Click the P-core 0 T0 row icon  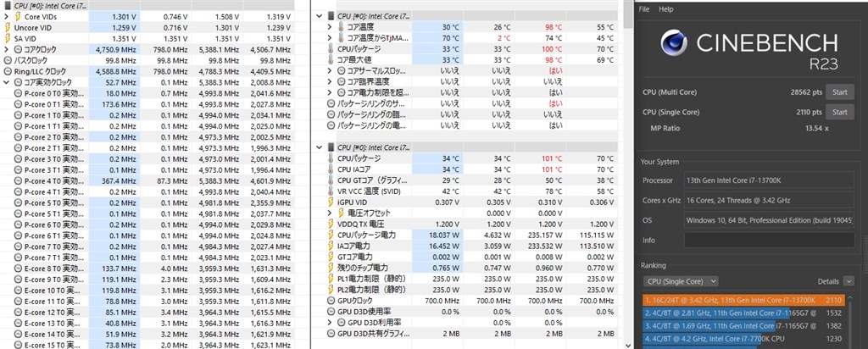click(x=18, y=93)
